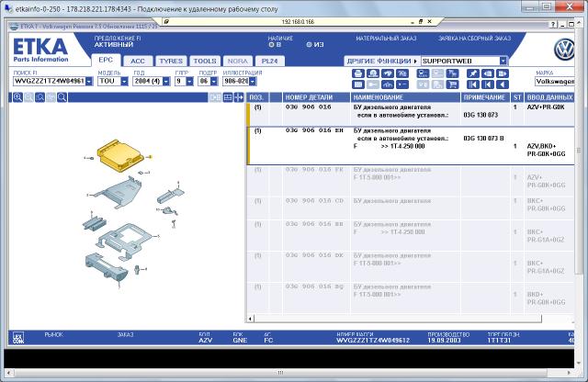Click the pushpin icon in the toolbar

coord(473,73)
